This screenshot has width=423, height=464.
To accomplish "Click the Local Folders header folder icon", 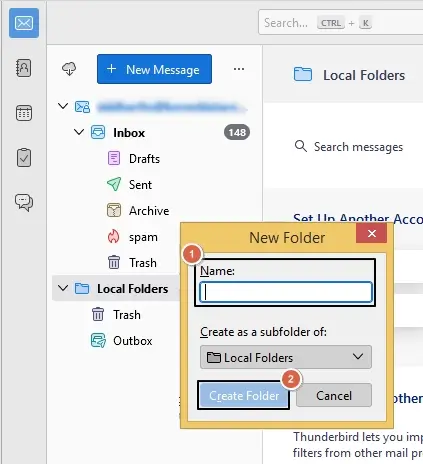I will coord(303,74).
